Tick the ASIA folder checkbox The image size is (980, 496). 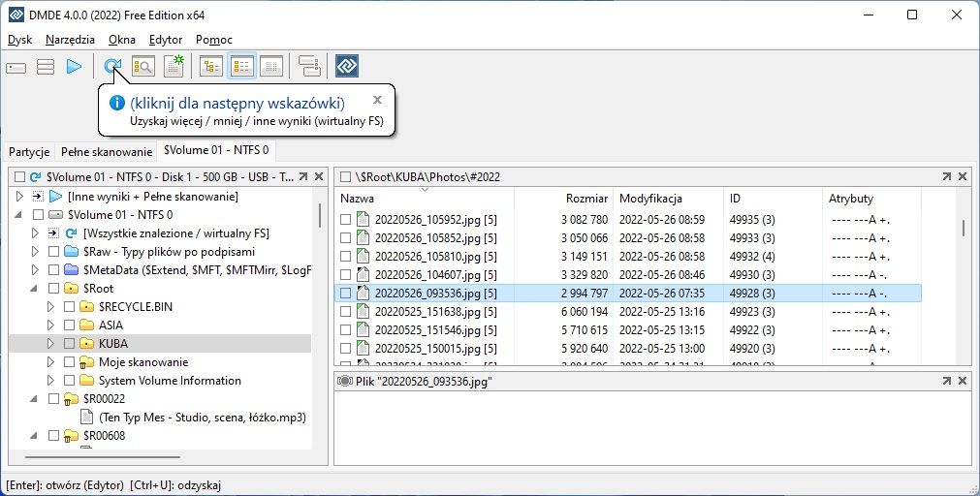(x=70, y=325)
